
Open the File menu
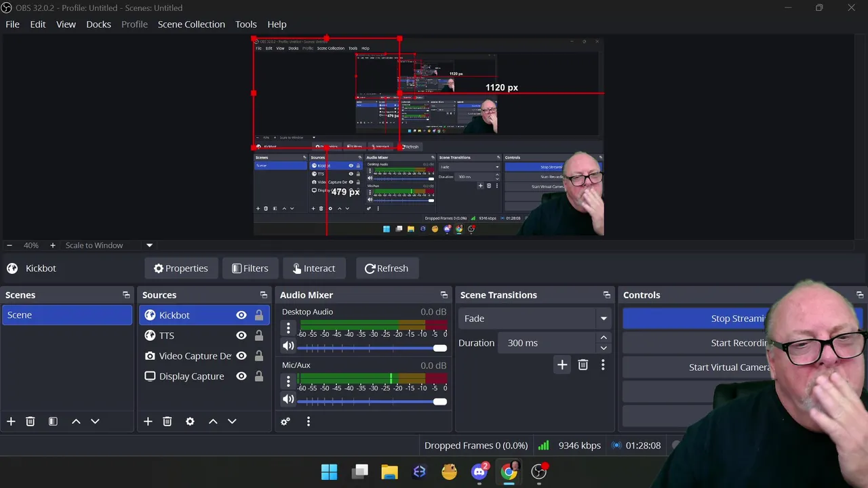click(12, 24)
